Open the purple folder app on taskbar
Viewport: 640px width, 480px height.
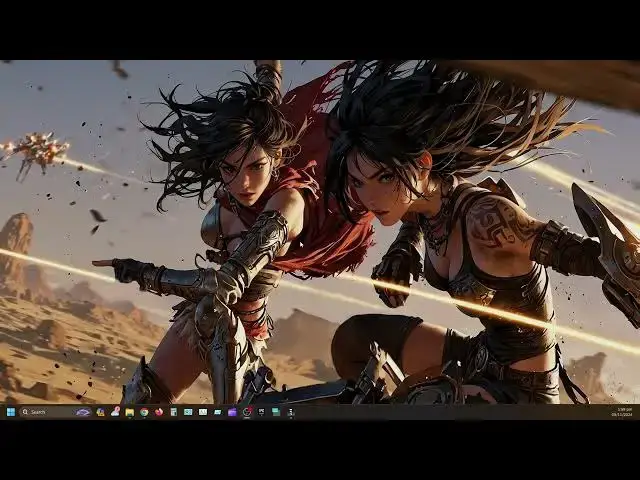click(232, 412)
